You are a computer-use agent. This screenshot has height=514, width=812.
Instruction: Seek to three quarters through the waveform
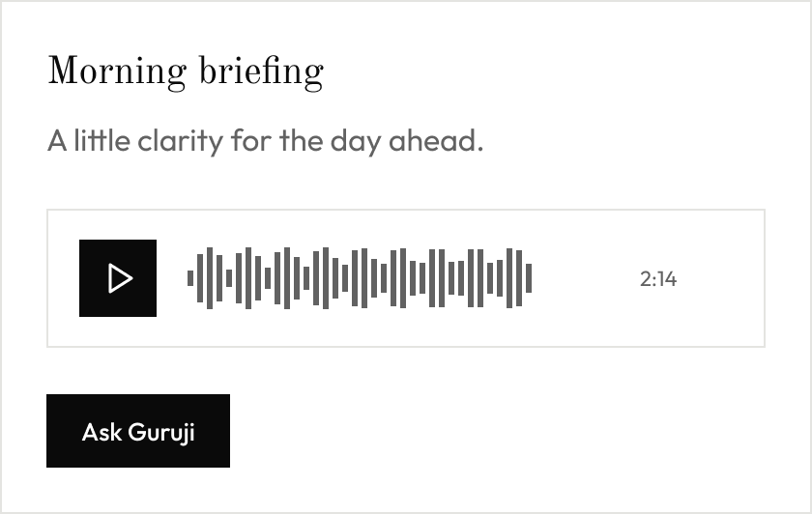446,278
